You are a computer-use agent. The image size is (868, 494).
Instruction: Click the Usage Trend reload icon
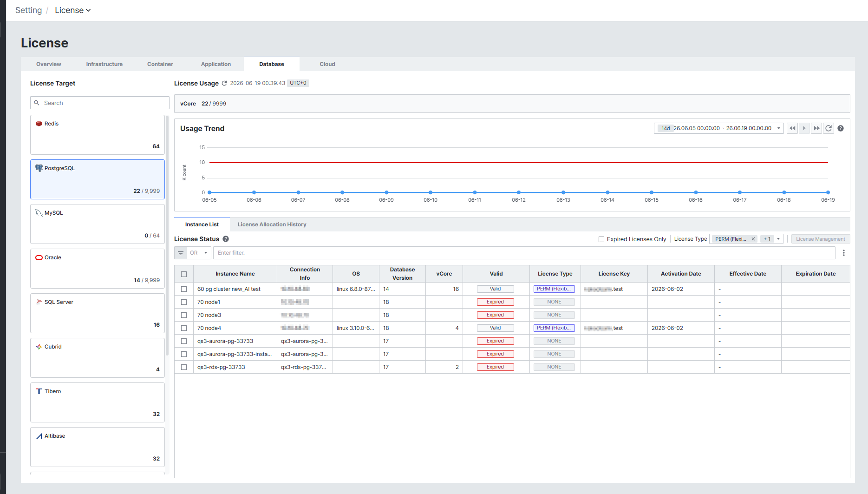pyautogui.click(x=829, y=128)
